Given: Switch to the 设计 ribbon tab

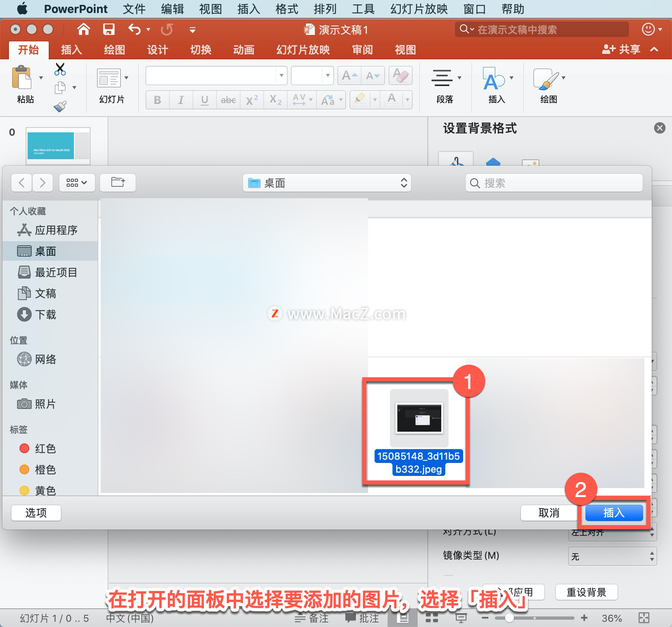Looking at the screenshot, I should click(x=158, y=50).
